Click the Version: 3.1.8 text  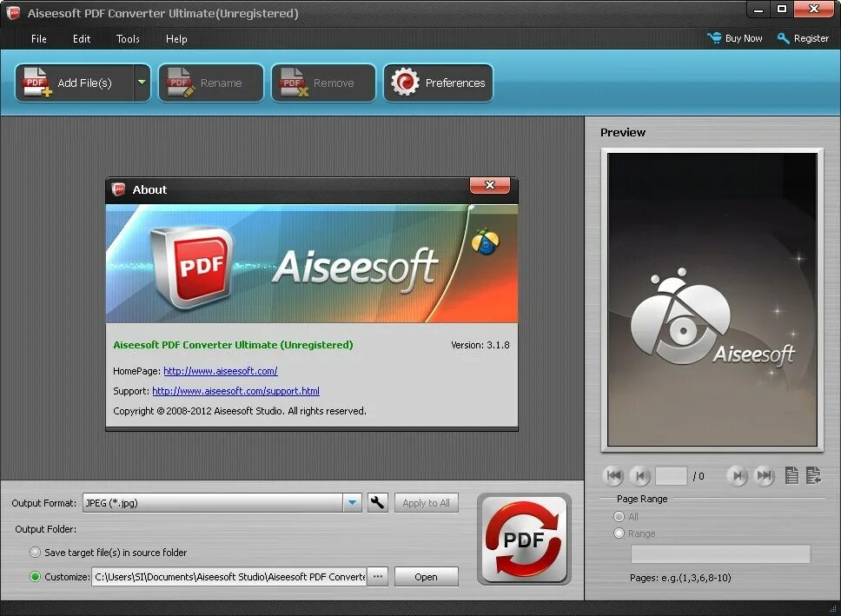[480, 345]
